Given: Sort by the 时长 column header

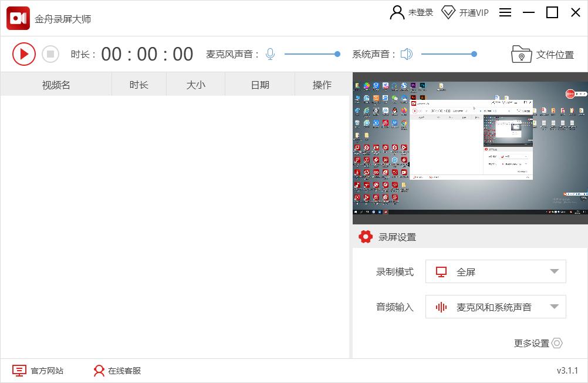Looking at the screenshot, I should point(139,85).
